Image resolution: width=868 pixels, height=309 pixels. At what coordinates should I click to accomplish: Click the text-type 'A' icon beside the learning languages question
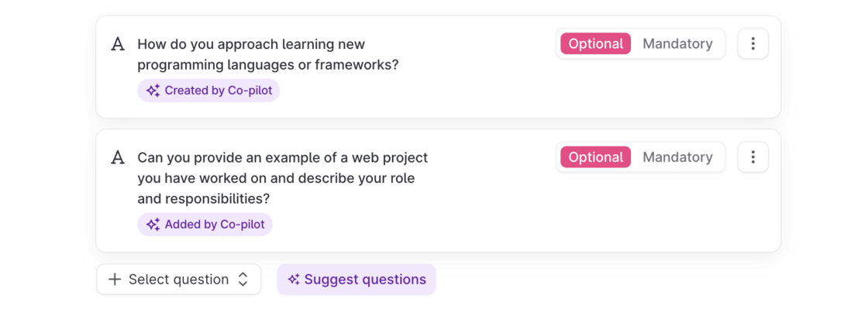click(x=117, y=44)
